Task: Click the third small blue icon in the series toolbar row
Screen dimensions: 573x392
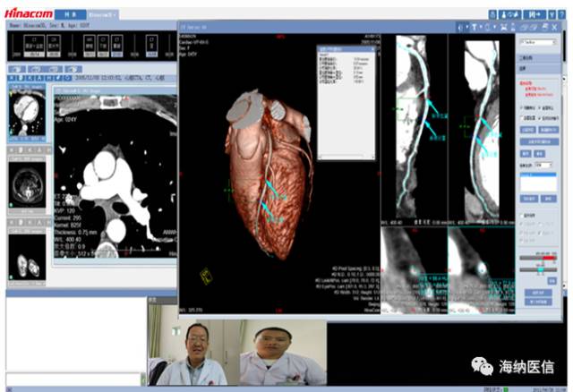Action: click(30, 78)
